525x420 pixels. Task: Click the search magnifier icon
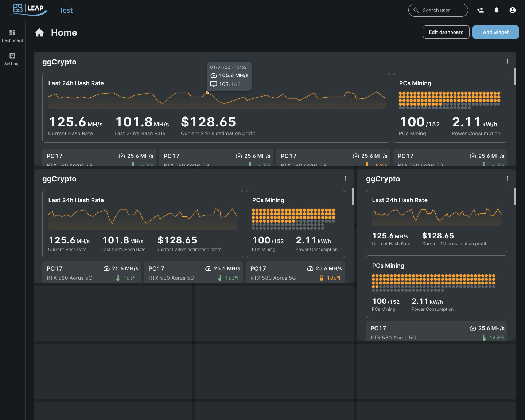(416, 10)
